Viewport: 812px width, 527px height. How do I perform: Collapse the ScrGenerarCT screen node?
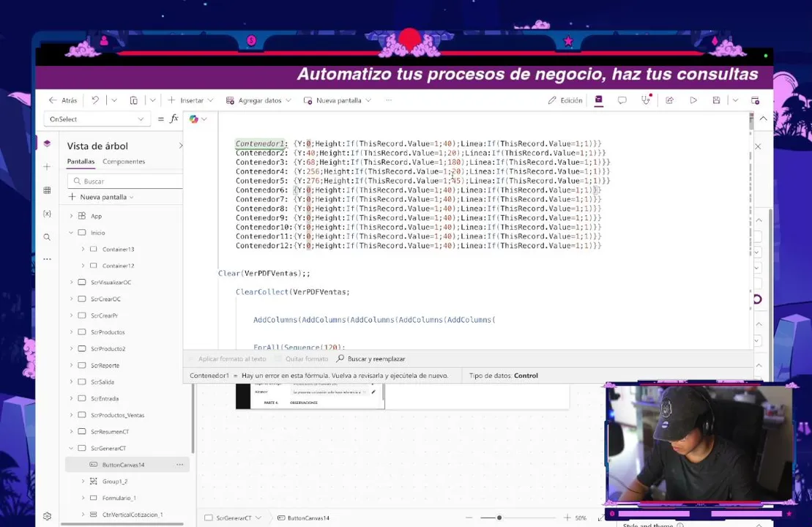click(x=72, y=448)
